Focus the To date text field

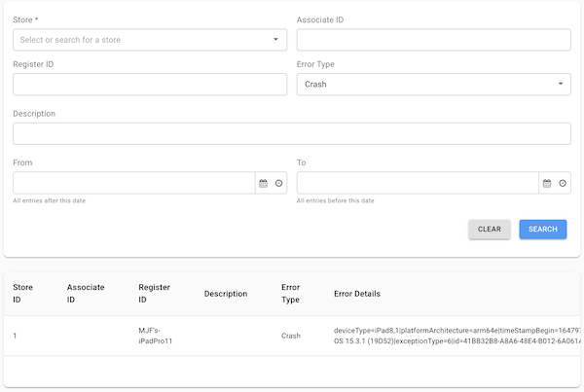(418, 183)
